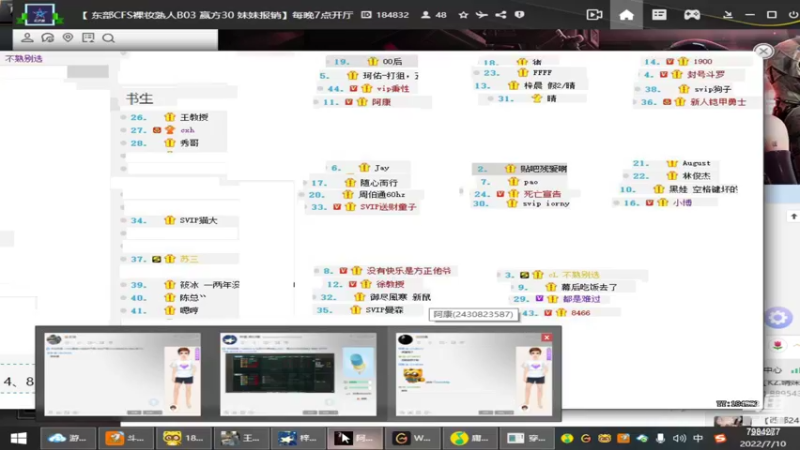The width and height of the screenshot is (800, 450).
Task: Click the headset support icon in toolbar
Action: coord(47,38)
